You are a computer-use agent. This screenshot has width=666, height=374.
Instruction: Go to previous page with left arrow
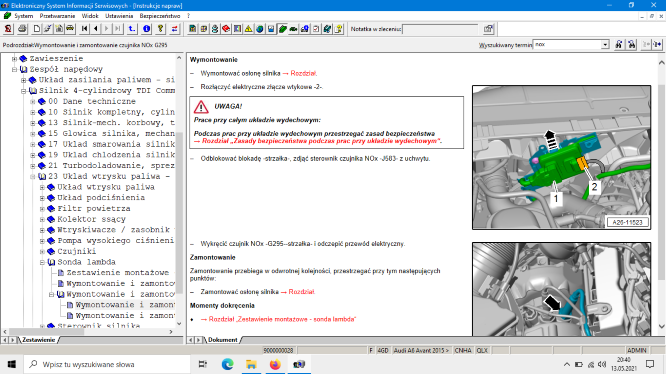tap(96, 29)
